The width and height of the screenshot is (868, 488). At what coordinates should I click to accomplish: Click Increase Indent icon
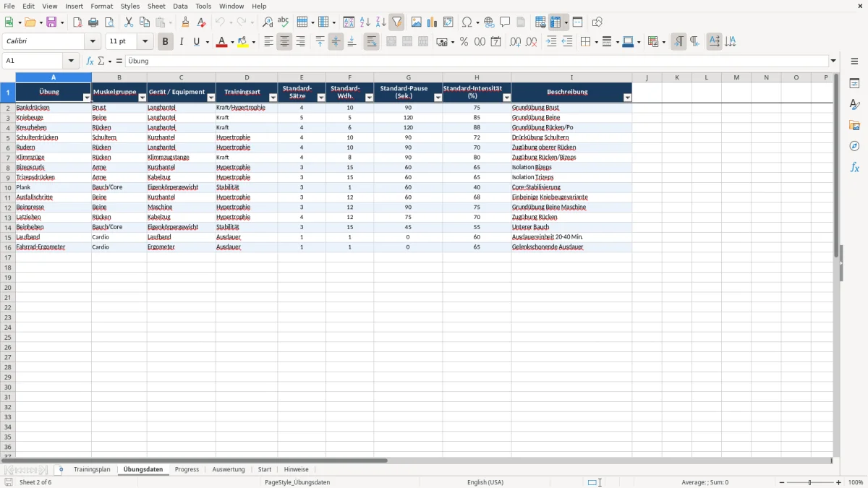[551, 42]
